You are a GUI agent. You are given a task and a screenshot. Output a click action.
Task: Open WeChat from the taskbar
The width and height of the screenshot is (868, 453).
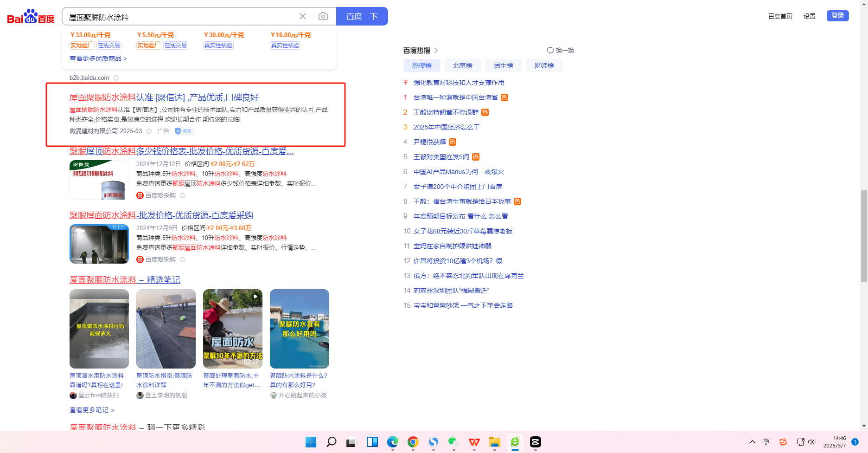tap(453, 442)
